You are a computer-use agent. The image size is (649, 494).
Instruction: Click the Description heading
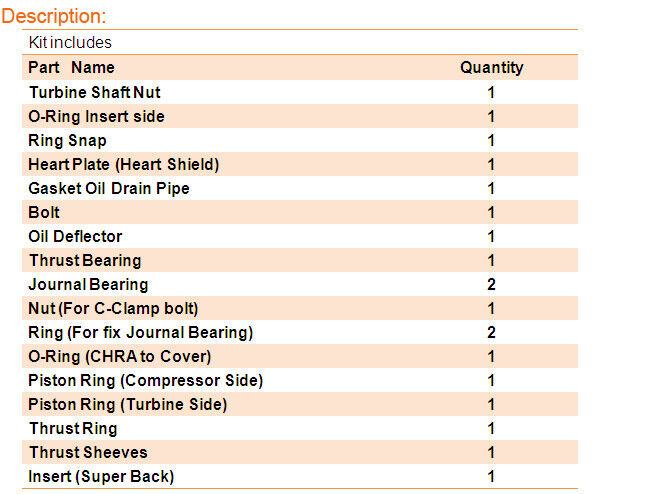pyautogui.click(x=54, y=17)
